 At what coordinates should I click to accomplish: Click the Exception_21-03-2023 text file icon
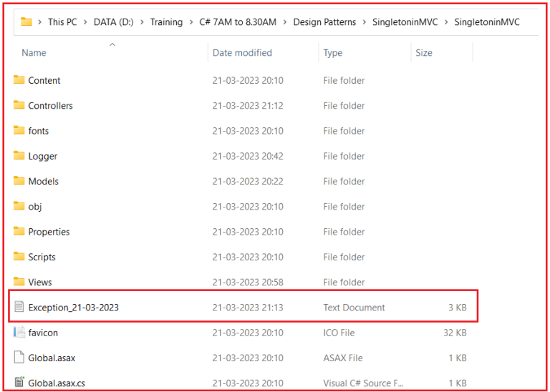(19, 307)
